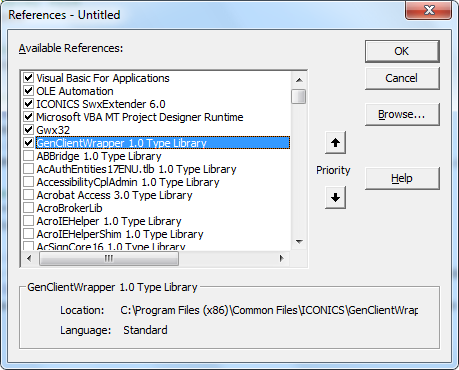Move reference priority up with arrow
The width and height of the screenshot is (459, 370).
[x=335, y=143]
